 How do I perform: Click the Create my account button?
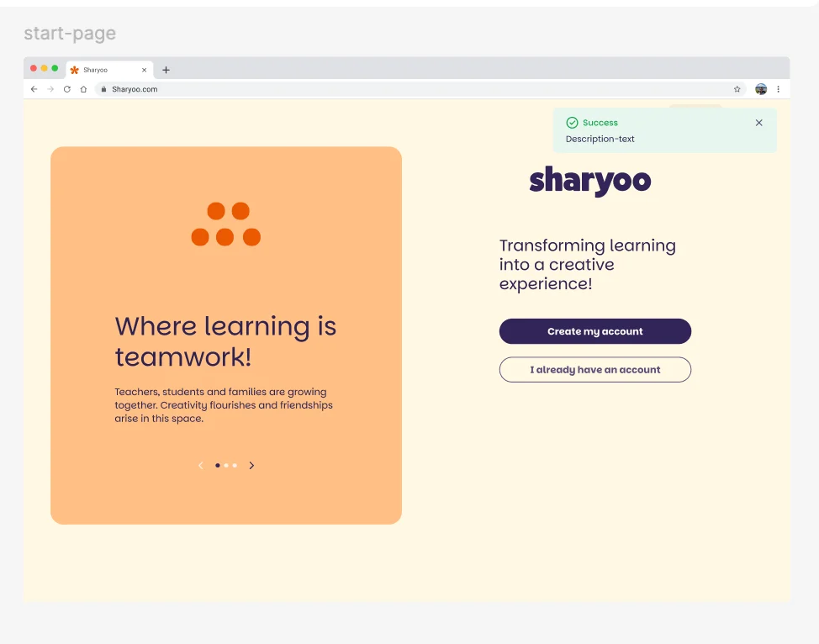click(x=595, y=331)
